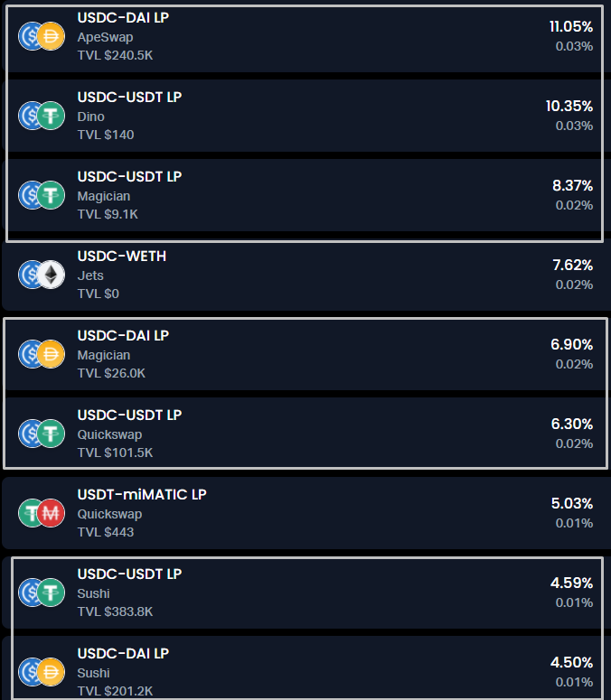This screenshot has height=700, width=611.
Task: Click the USDT-miMATIC token pair icon
Action: click(x=42, y=513)
